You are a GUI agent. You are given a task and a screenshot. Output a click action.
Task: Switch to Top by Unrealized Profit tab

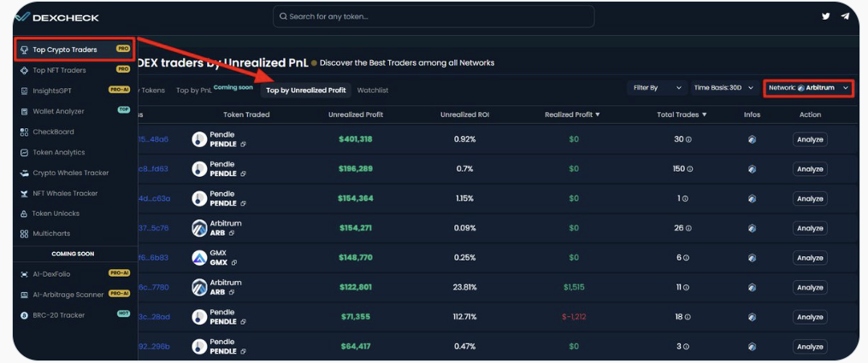(x=305, y=91)
